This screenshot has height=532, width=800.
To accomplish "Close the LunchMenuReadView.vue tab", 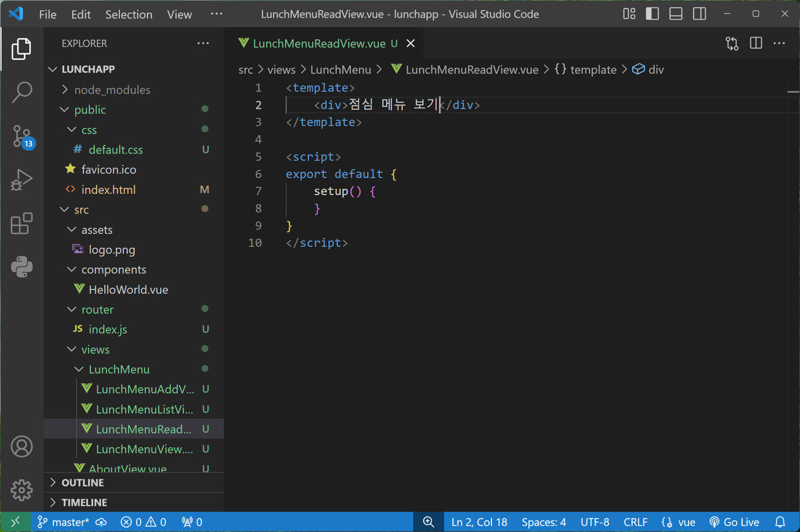I will point(411,43).
